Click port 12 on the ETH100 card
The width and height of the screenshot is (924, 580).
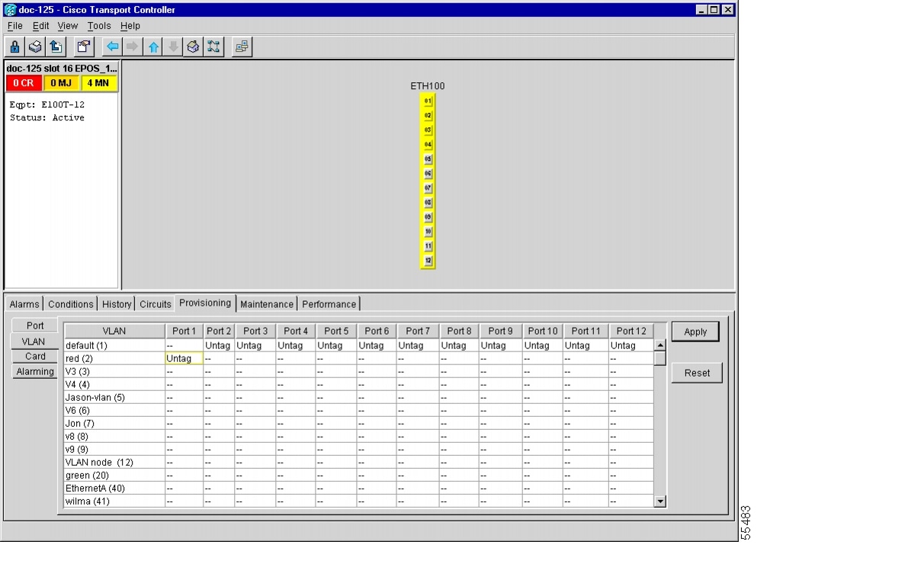coord(428,261)
